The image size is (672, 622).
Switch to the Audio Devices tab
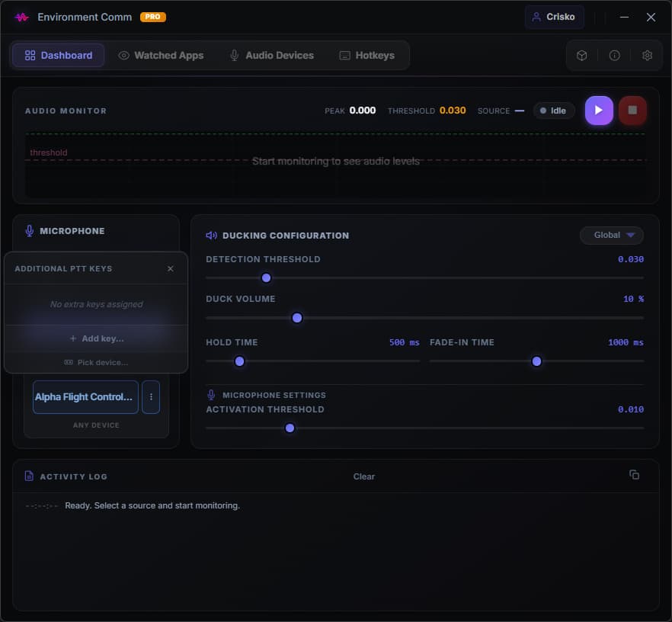point(272,56)
